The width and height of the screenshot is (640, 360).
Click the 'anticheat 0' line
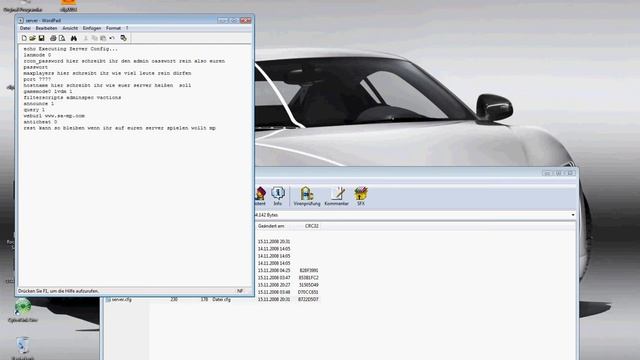point(40,122)
